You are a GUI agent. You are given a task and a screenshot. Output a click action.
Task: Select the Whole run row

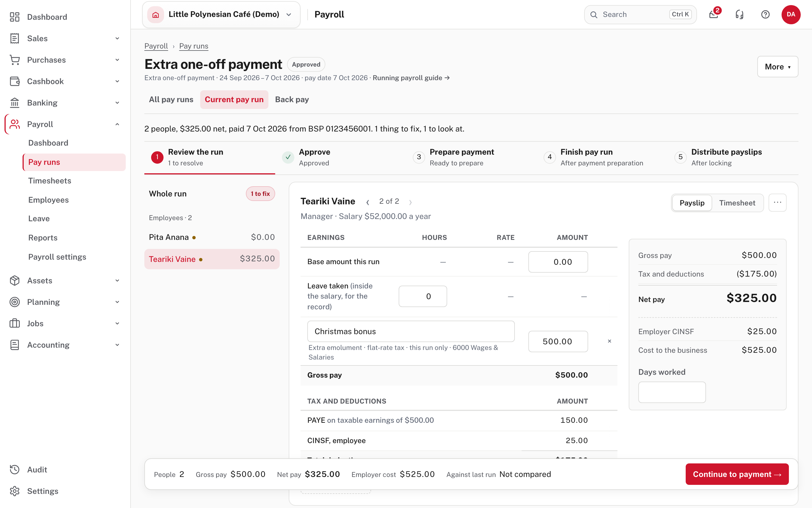(x=212, y=194)
